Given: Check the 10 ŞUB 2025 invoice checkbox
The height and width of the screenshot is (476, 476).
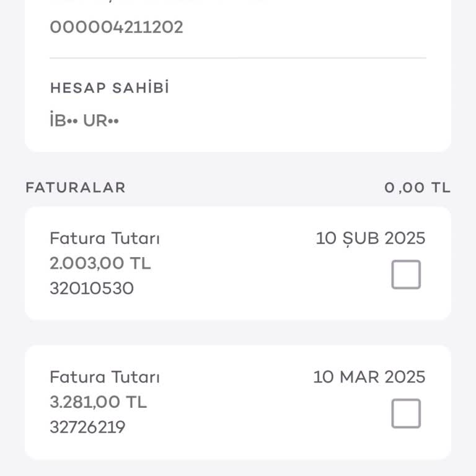Looking at the screenshot, I should point(406,275).
